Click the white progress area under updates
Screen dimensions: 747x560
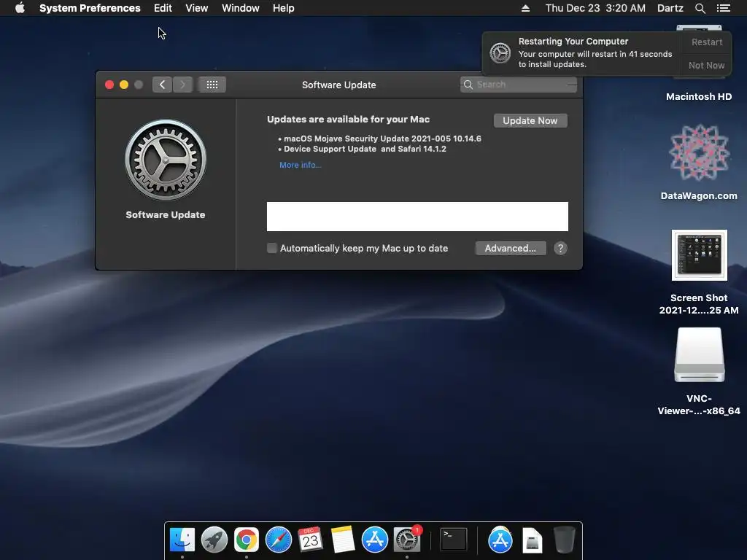(417, 217)
